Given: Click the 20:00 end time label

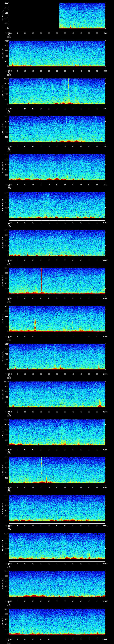Looking at the screenshot, I should click(x=105, y=601).
